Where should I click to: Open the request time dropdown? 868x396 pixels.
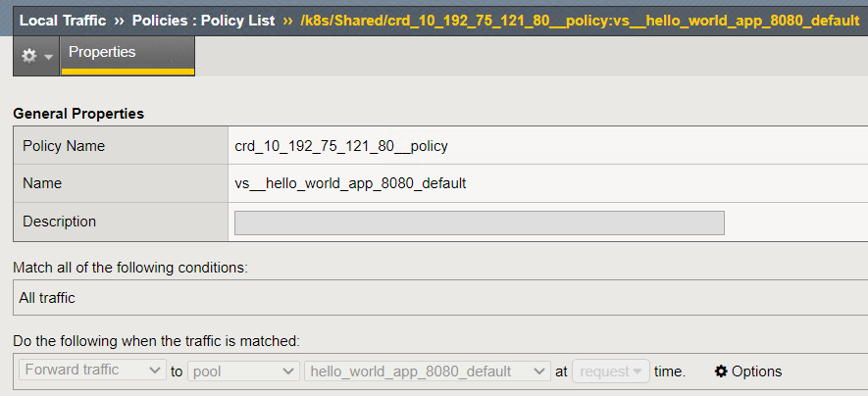pos(611,371)
